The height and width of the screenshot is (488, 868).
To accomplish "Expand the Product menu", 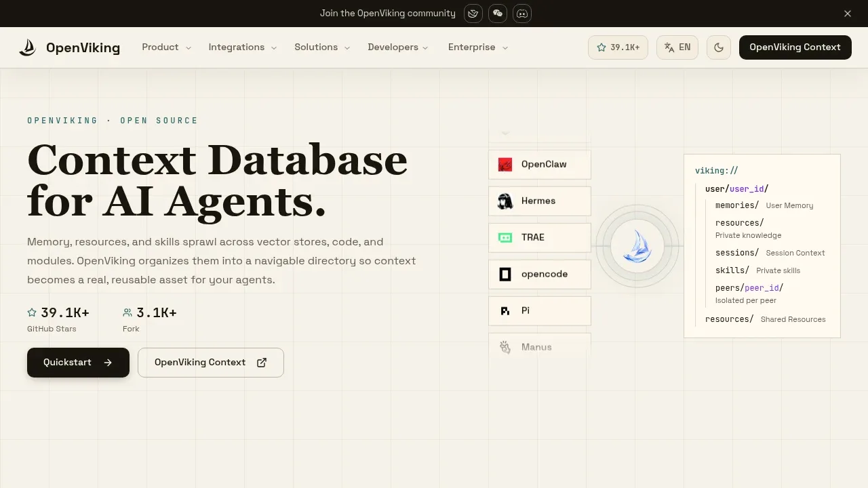I will pos(167,47).
